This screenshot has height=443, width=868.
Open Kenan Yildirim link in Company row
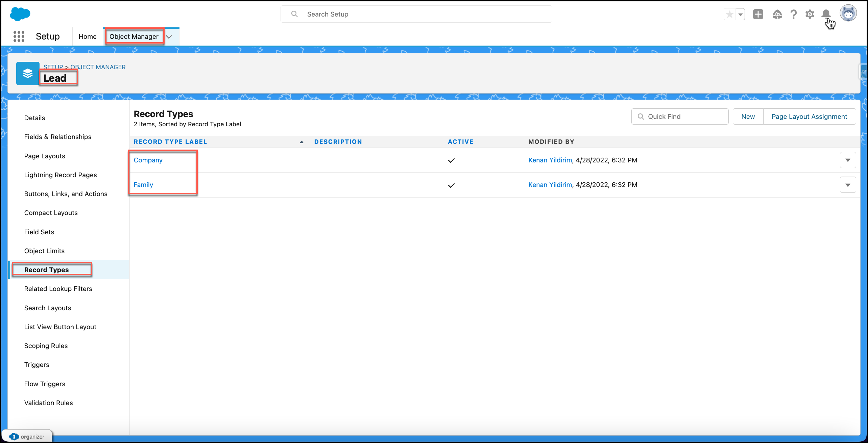pos(550,160)
